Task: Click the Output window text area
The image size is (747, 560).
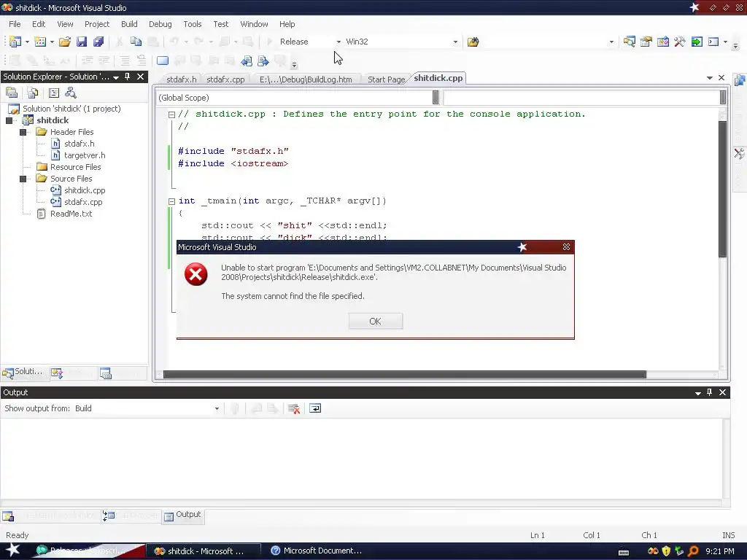Action: [362, 458]
